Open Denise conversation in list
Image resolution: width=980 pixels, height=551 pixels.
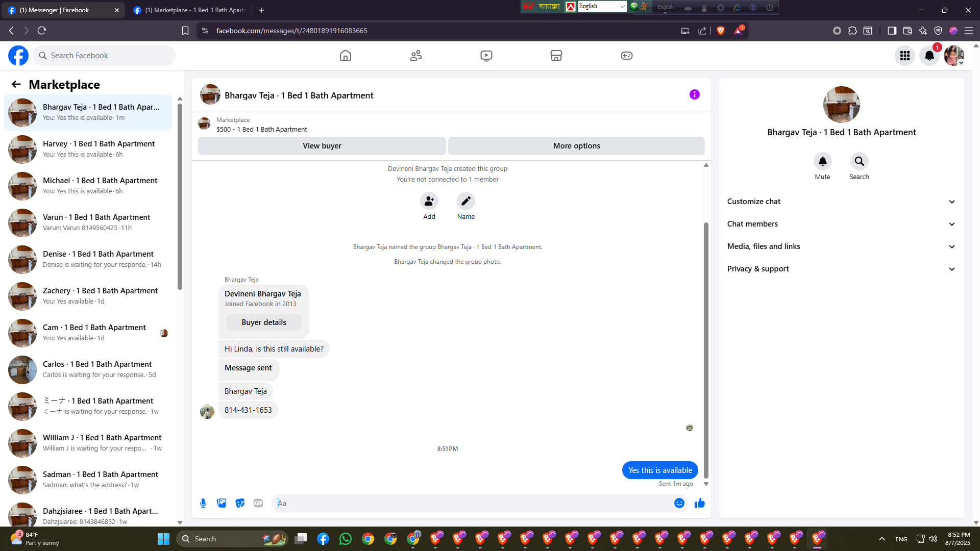click(x=88, y=259)
